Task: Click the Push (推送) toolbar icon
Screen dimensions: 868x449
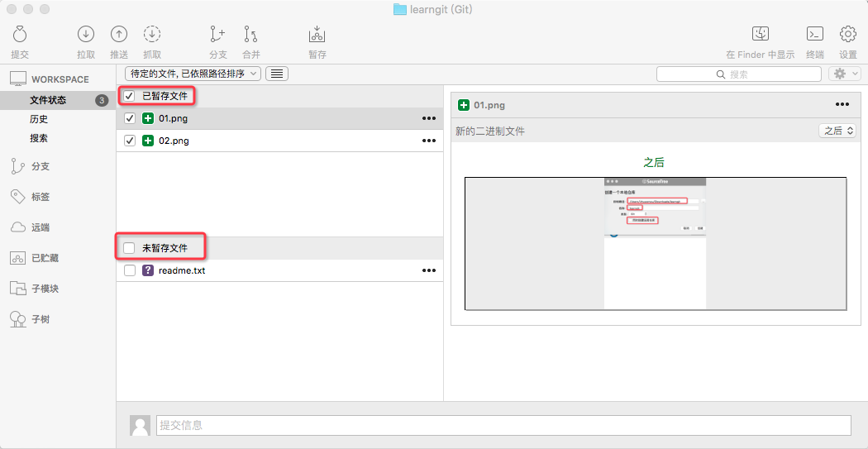Action: click(118, 35)
